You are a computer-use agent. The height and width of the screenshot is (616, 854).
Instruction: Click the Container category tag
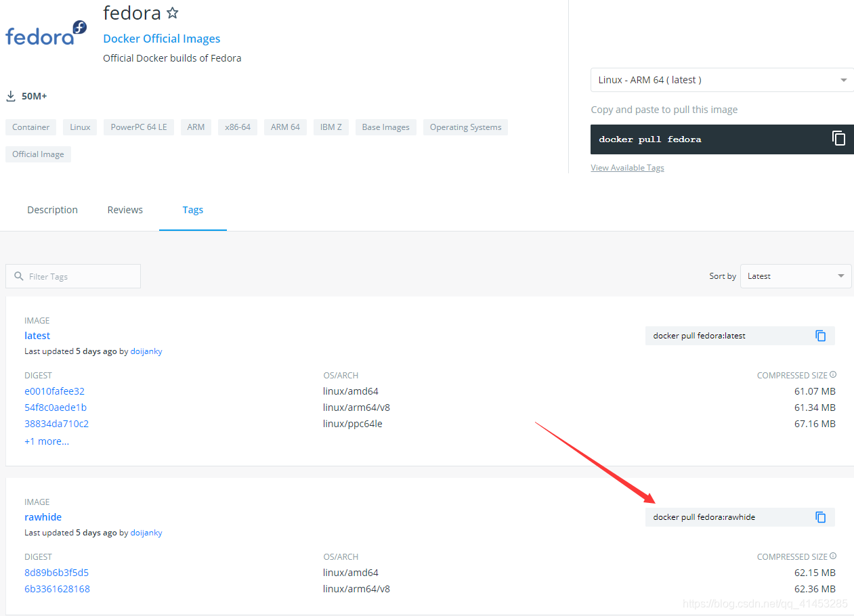pyautogui.click(x=30, y=127)
